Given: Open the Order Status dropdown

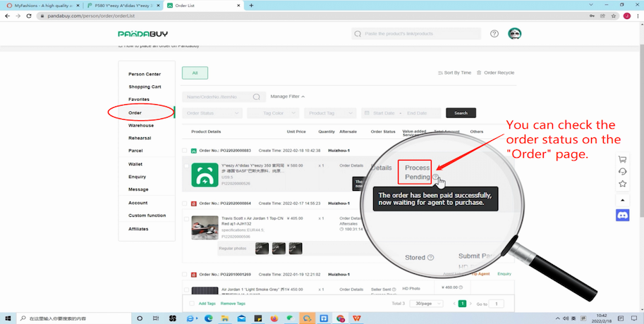Looking at the screenshot, I should (x=212, y=113).
